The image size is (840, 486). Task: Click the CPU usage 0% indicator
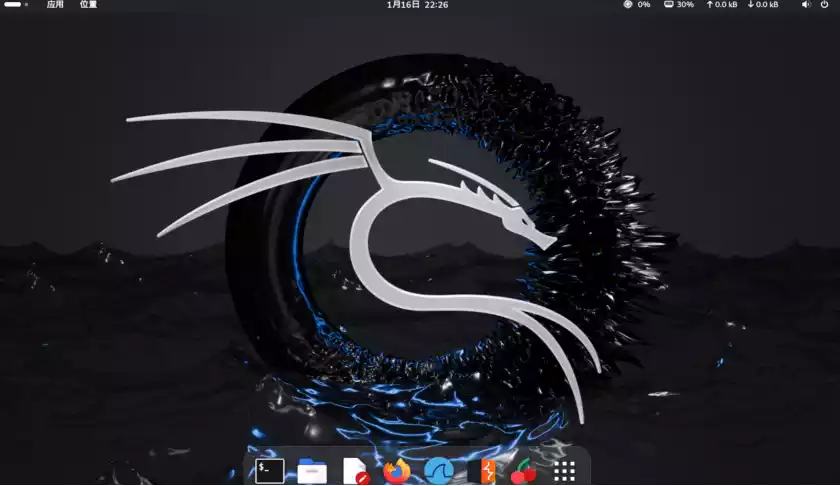point(636,4)
